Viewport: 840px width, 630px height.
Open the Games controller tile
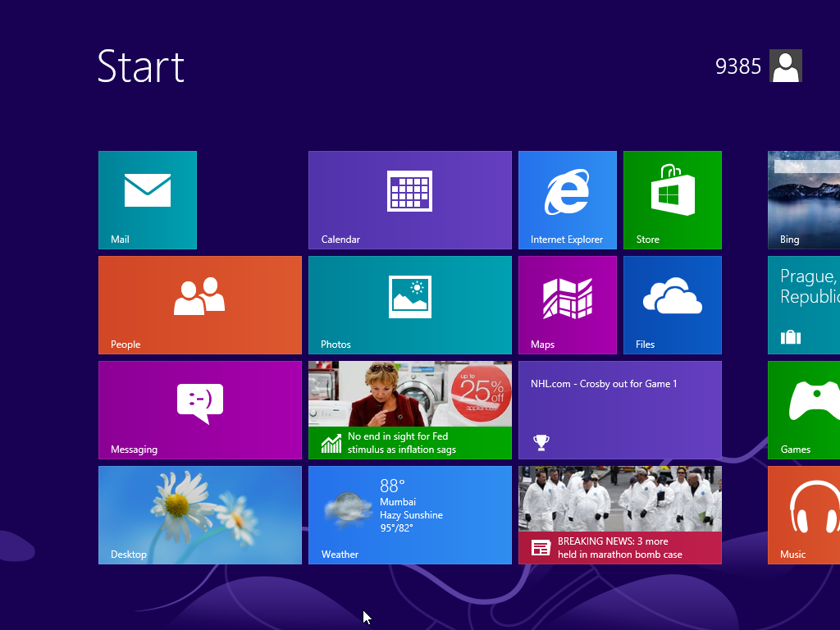(804, 410)
